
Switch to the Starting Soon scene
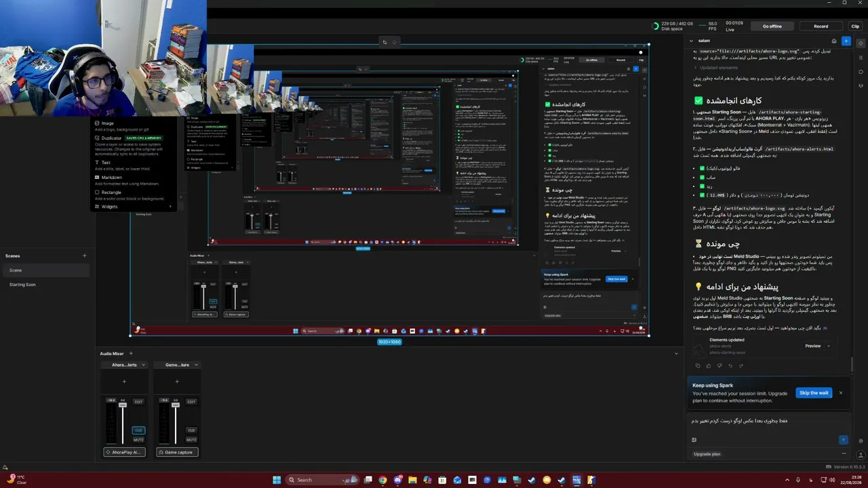coord(45,285)
